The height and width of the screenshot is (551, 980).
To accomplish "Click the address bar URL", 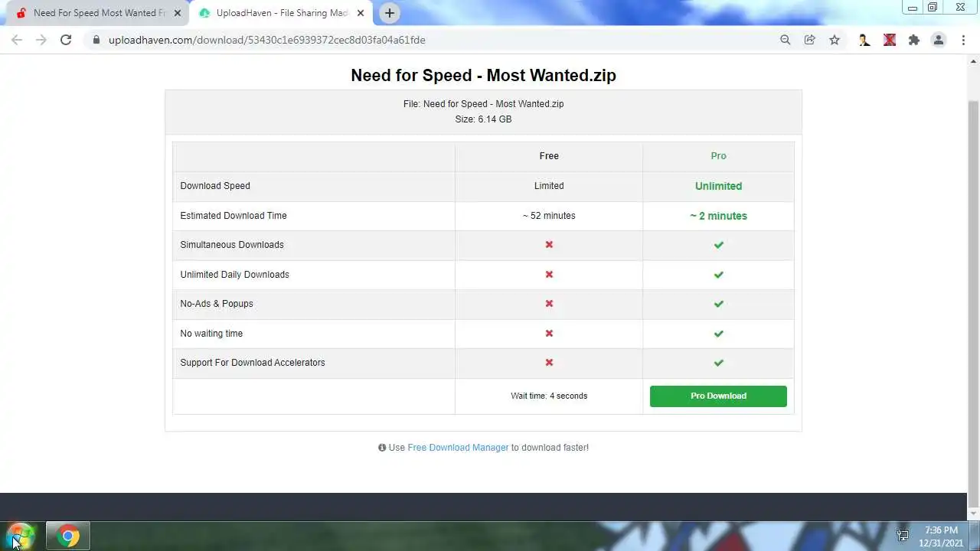I will click(267, 40).
